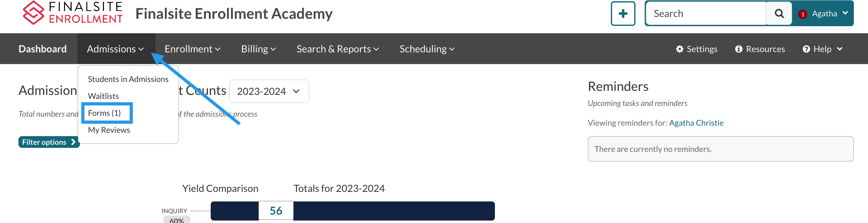Open Settings with the gear icon

[x=696, y=49]
